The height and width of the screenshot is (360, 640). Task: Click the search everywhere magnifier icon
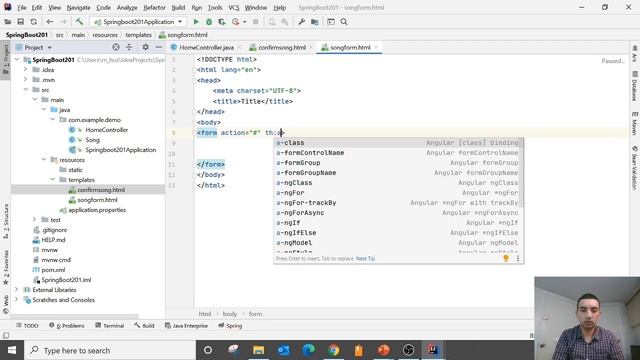click(x=344, y=22)
